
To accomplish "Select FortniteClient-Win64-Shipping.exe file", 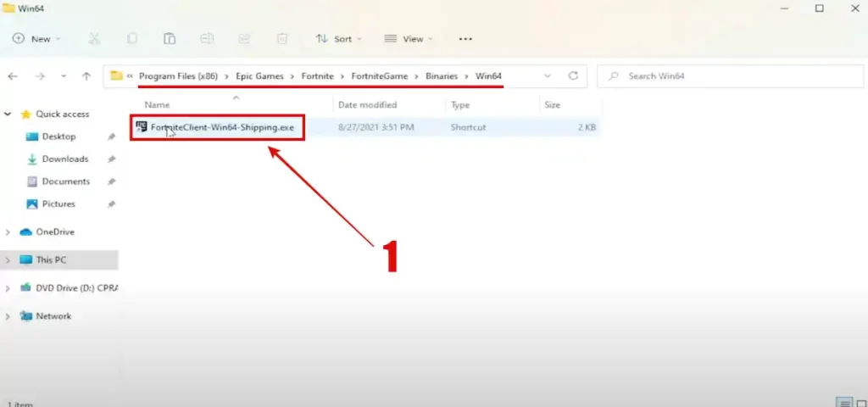I will [x=222, y=127].
